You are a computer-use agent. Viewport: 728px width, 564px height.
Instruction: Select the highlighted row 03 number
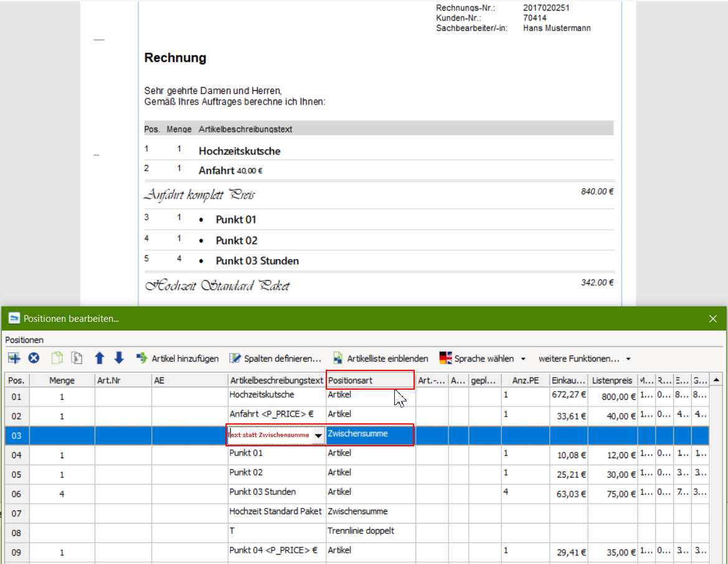tap(17, 435)
